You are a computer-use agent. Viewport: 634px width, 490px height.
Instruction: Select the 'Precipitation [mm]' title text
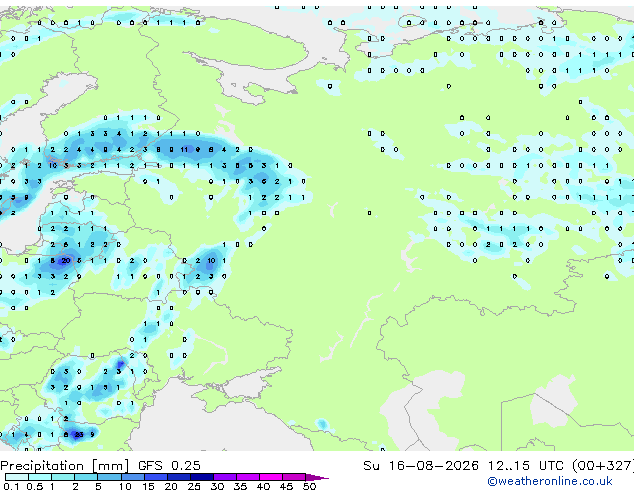tap(65, 466)
